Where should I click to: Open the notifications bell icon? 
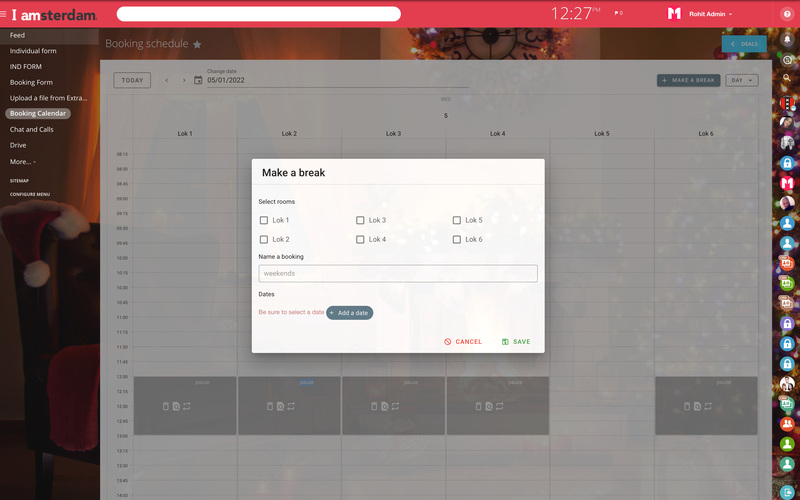[x=787, y=39]
